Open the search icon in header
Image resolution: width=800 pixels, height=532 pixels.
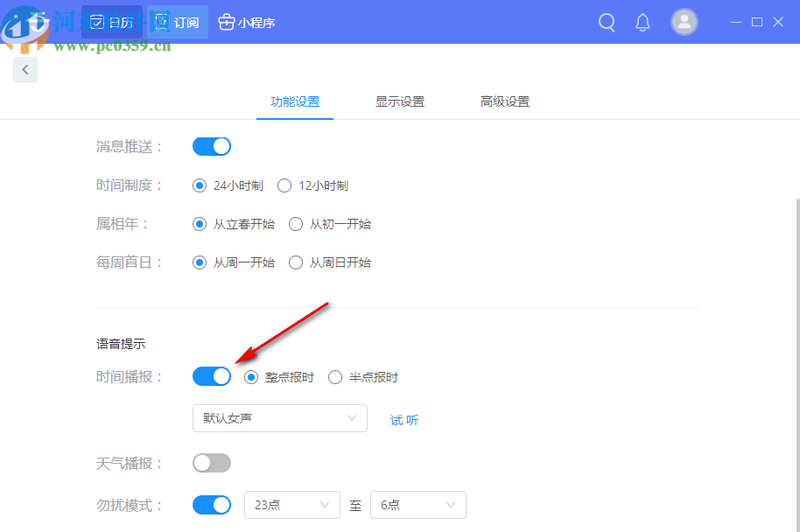607,23
